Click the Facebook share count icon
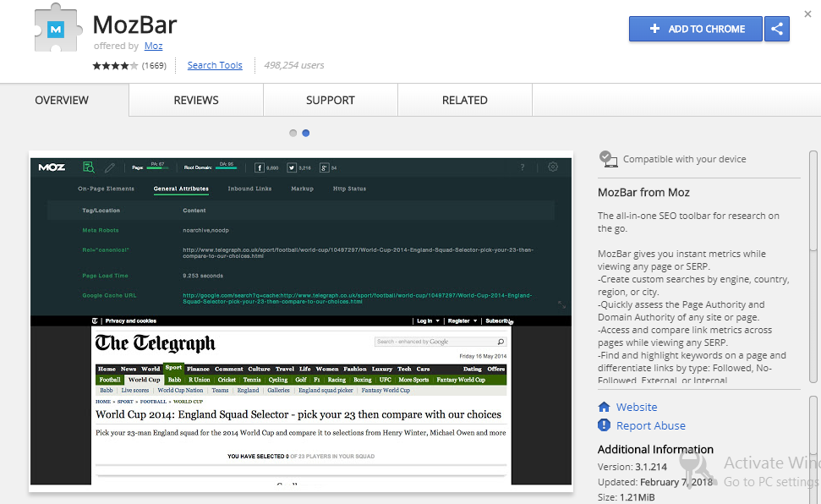821x504 pixels. point(260,167)
